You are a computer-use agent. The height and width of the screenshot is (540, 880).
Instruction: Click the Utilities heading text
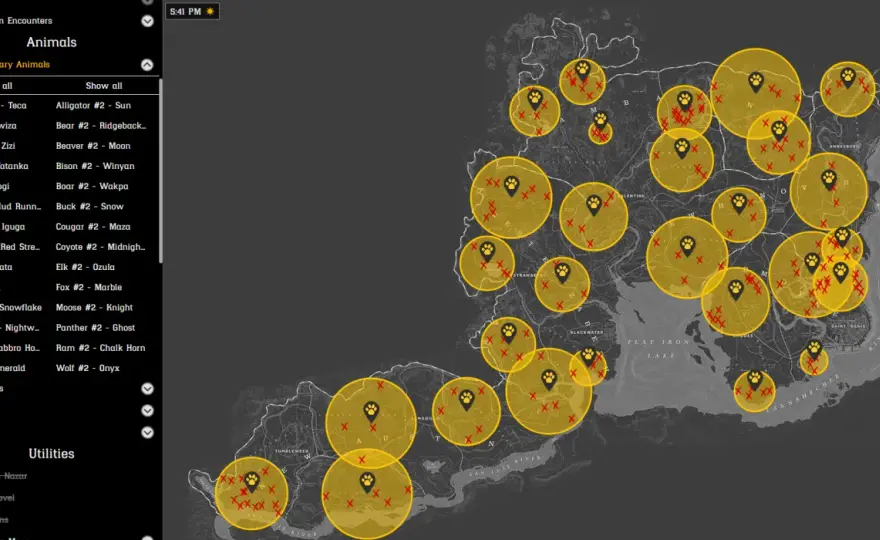pos(52,454)
